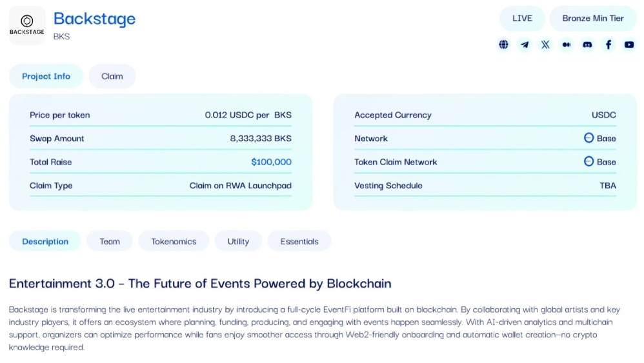Join the Discord server icon
The width and height of the screenshot is (644, 363).
click(x=587, y=44)
